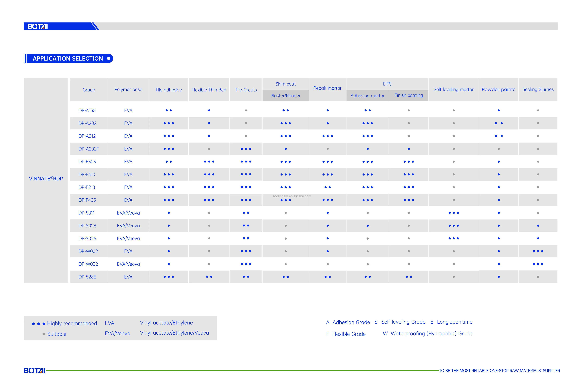This screenshot has height=392, width=584.
Task: Click the Finish coating sub-header
Action: pos(409,95)
